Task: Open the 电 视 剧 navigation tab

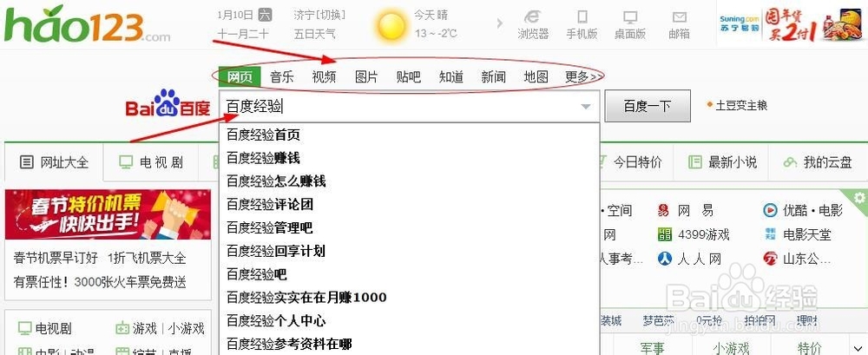Action: [150, 162]
